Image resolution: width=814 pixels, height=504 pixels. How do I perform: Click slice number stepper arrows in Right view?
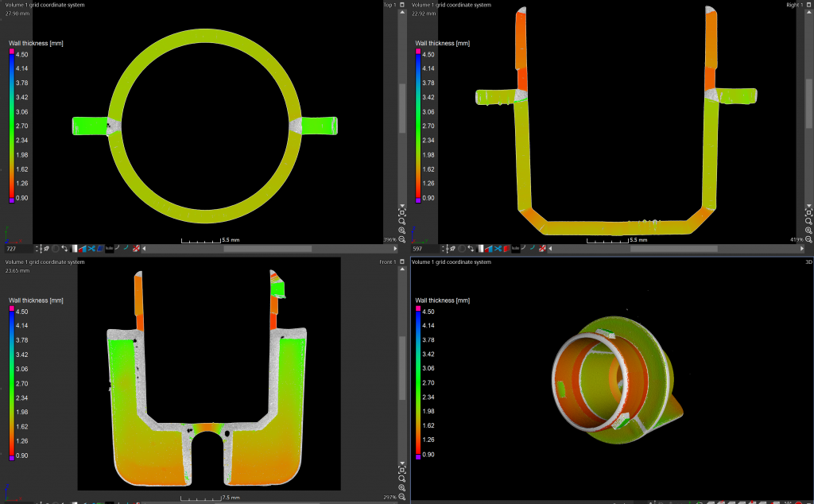[x=443, y=249]
